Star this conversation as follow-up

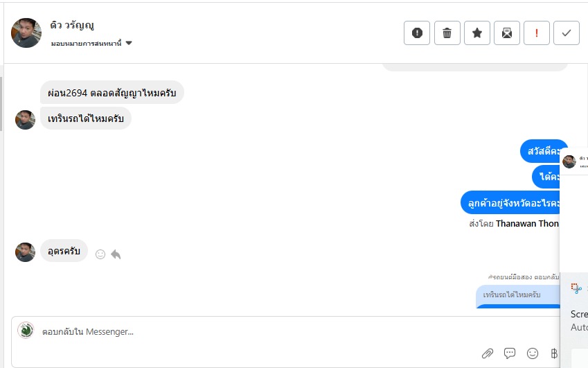[x=477, y=33]
